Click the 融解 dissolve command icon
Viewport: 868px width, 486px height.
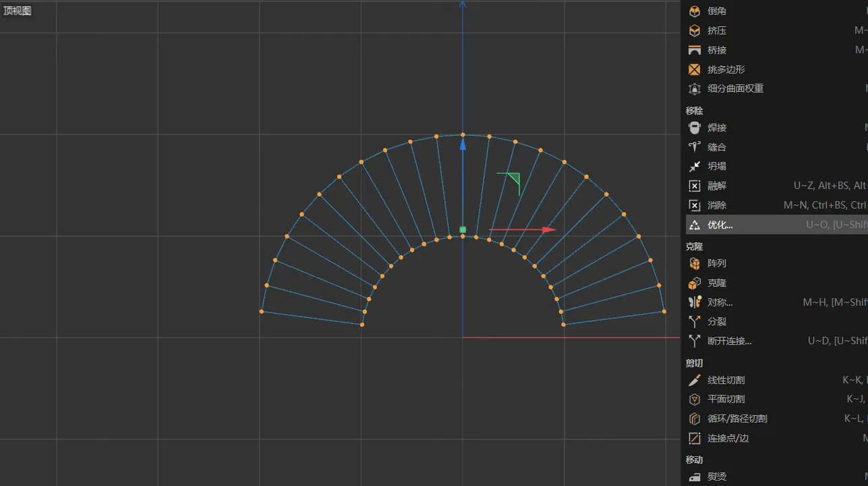point(695,186)
